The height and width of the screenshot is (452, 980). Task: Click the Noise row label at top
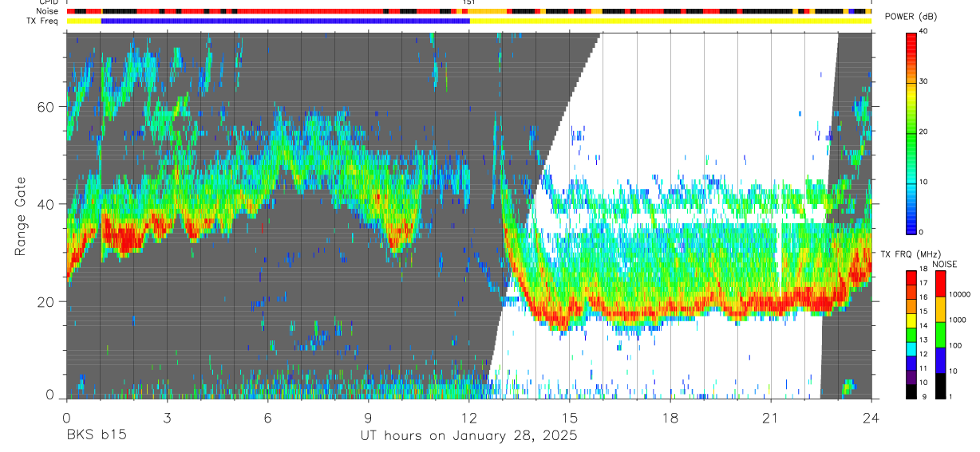[x=48, y=11]
